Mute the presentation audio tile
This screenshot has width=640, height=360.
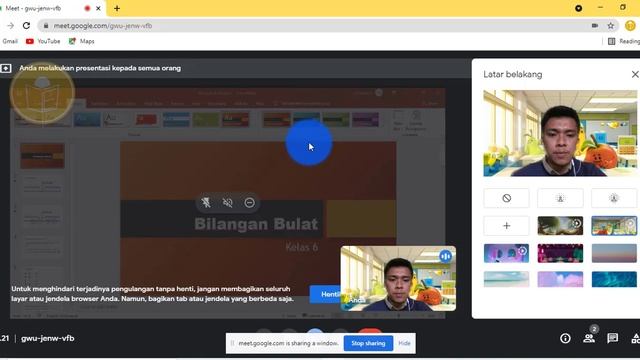point(228,202)
